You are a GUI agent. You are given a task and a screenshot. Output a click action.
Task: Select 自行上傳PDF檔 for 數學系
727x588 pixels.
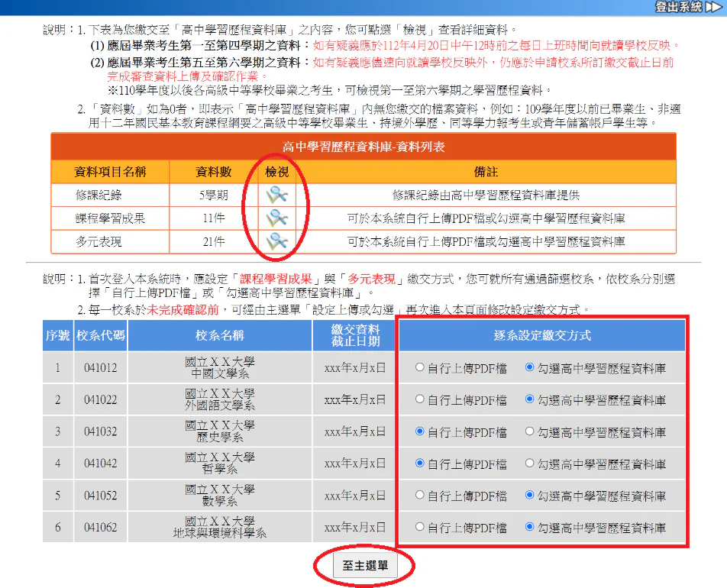tap(420, 495)
